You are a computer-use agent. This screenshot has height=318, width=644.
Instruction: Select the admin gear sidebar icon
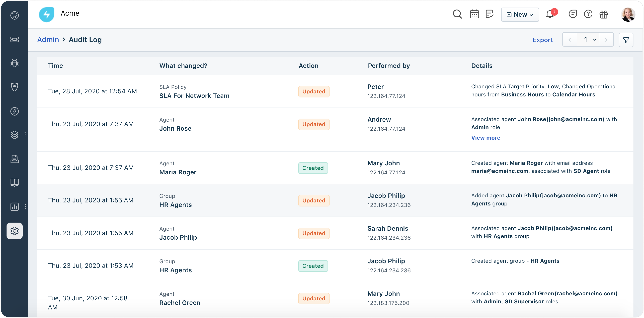[15, 231]
